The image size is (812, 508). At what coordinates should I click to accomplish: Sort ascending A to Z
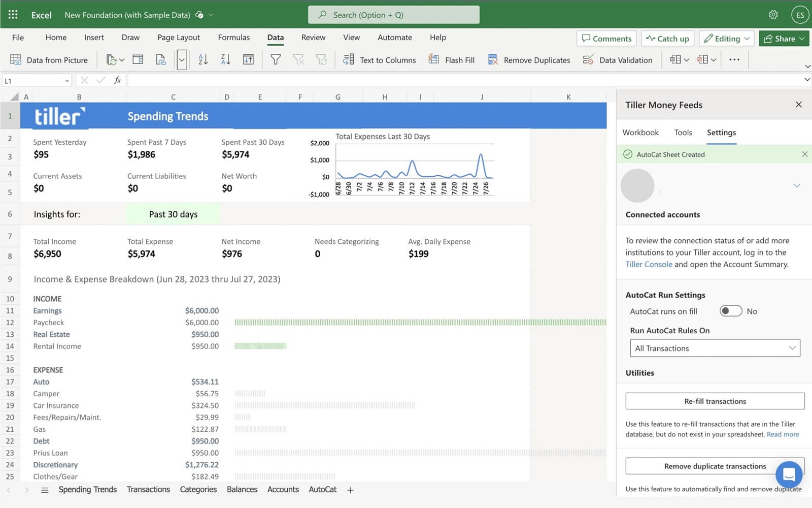pyautogui.click(x=203, y=59)
